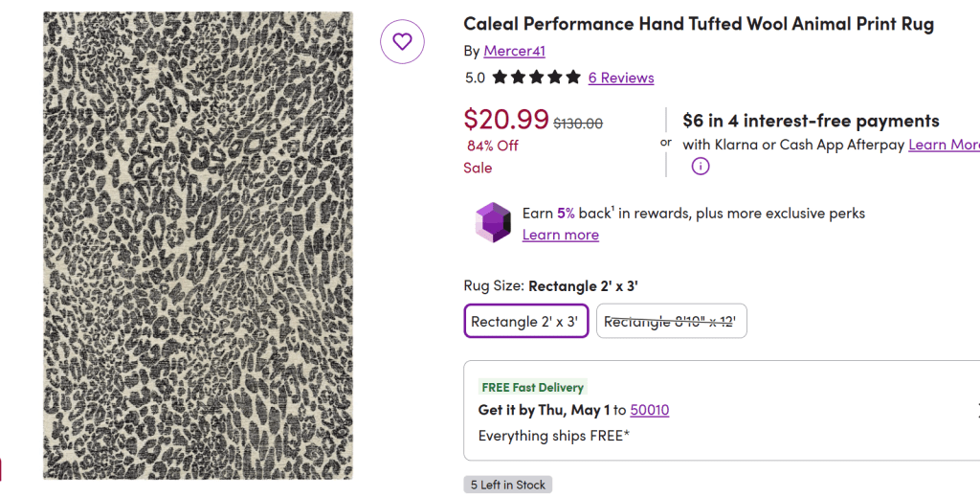Open the leopard print rug image
Viewport: 980px width, 497px height.
click(x=197, y=245)
